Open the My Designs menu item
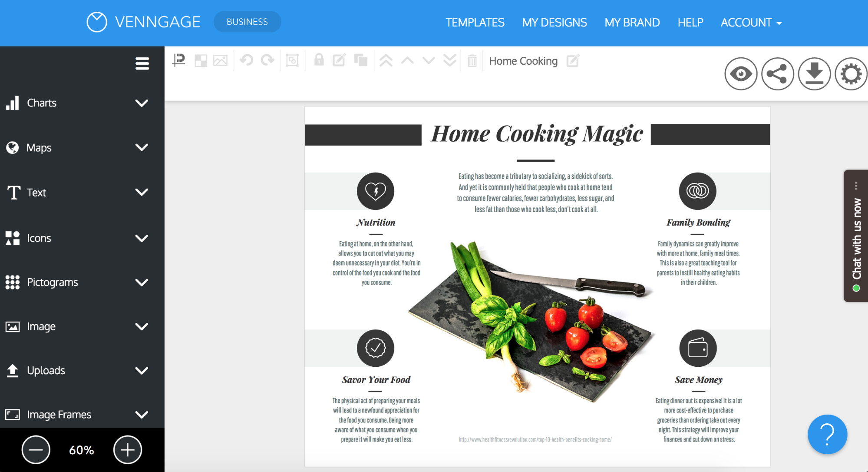 554,23
